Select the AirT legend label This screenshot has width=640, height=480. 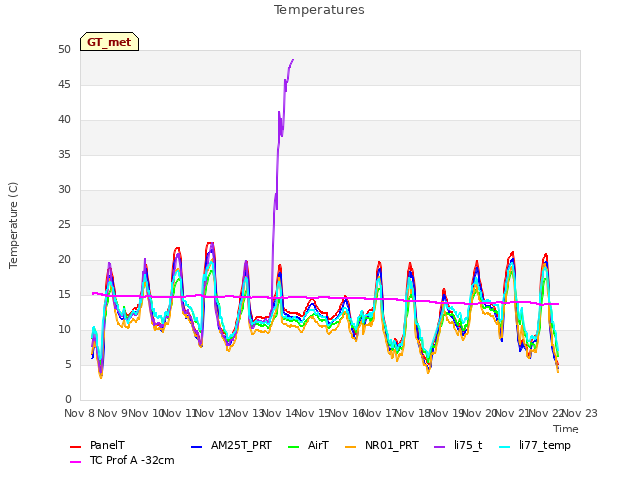click(x=318, y=445)
